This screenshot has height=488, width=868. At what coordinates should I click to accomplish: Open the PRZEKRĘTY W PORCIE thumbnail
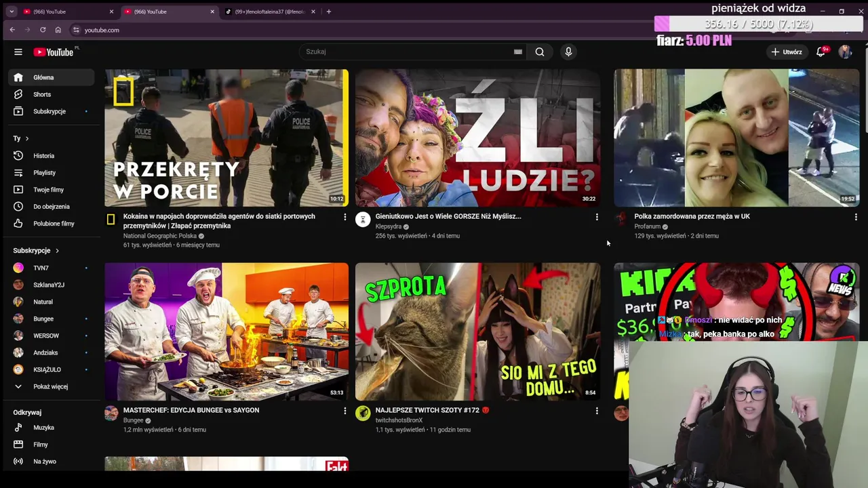pyautogui.click(x=226, y=138)
